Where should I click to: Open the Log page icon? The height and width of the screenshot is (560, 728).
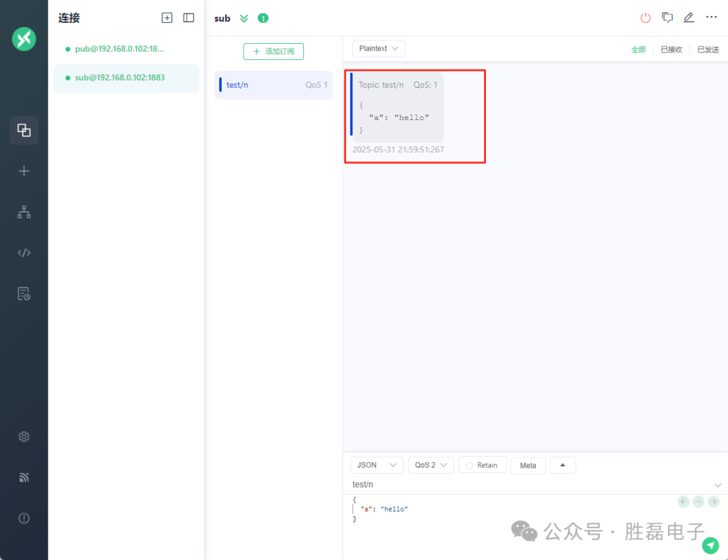pyautogui.click(x=24, y=293)
